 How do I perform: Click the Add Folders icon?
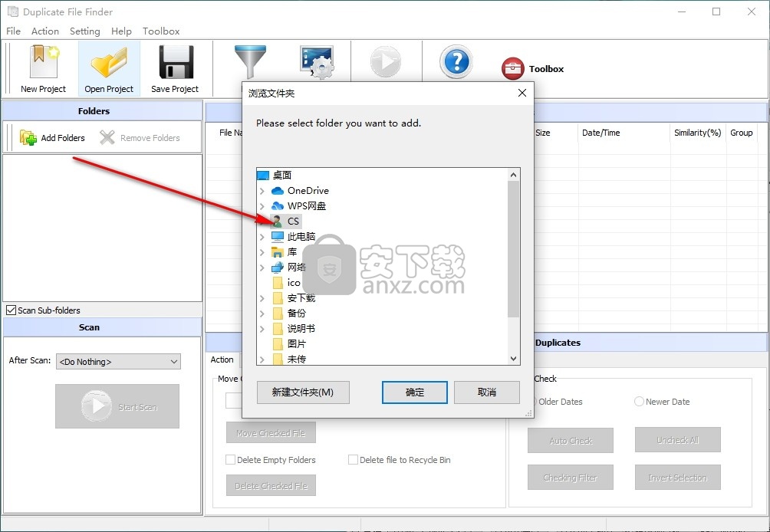[x=28, y=137]
